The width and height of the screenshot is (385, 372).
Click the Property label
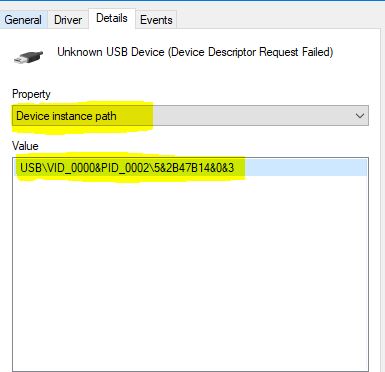pyautogui.click(x=31, y=94)
